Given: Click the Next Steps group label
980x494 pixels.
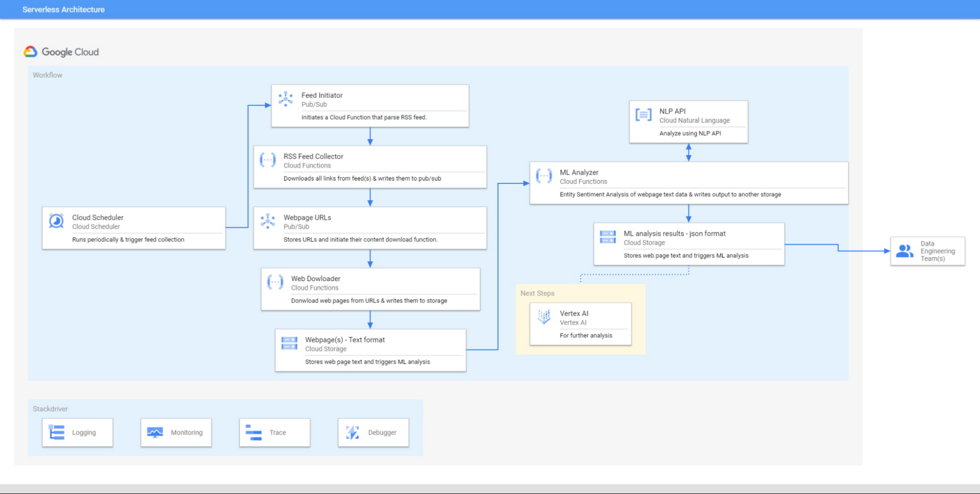Looking at the screenshot, I should 537,293.
